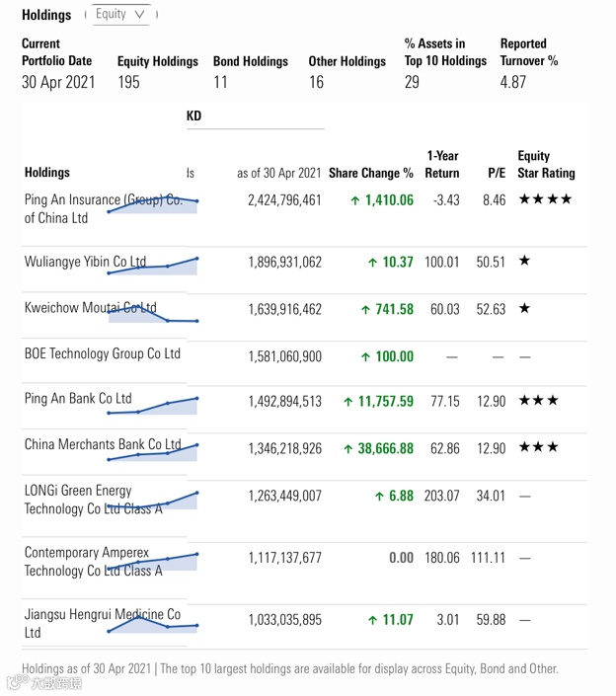The image size is (616, 696).
Task: Open Kweichow Moutai Co Ltd holding
Action: click(x=91, y=307)
